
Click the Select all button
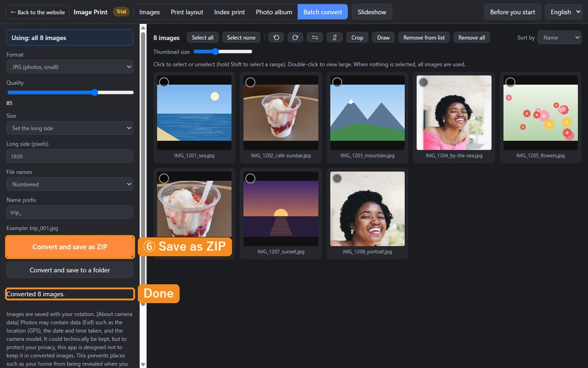(203, 37)
